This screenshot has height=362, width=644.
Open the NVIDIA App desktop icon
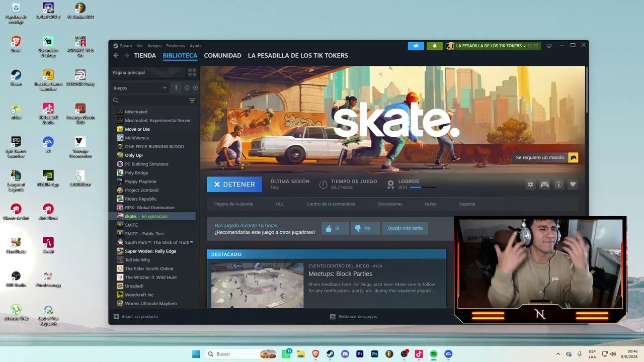(x=48, y=178)
